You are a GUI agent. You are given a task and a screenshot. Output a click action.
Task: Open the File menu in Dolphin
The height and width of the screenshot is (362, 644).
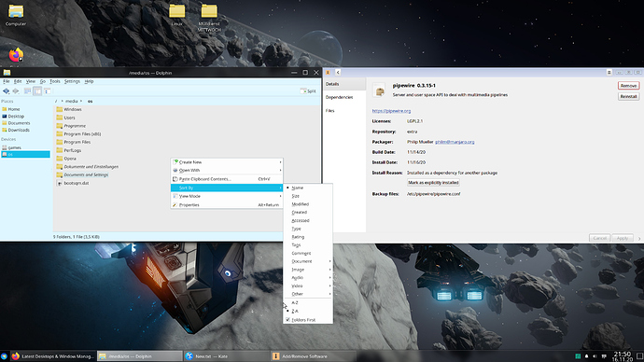pyautogui.click(x=7, y=81)
